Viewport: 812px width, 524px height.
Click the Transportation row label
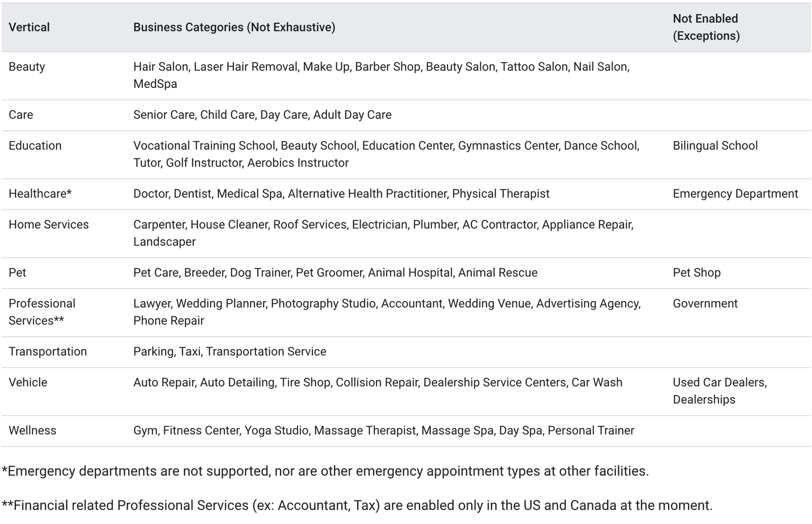pos(48,352)
